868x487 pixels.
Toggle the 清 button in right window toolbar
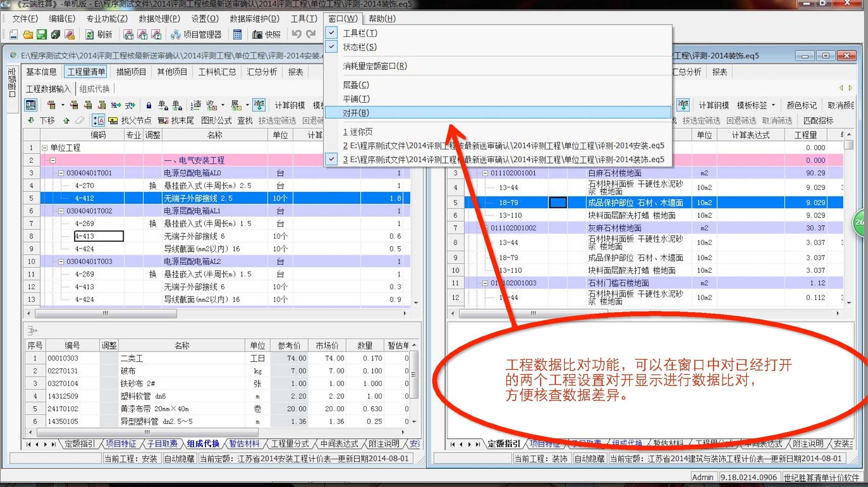[683, 105]
